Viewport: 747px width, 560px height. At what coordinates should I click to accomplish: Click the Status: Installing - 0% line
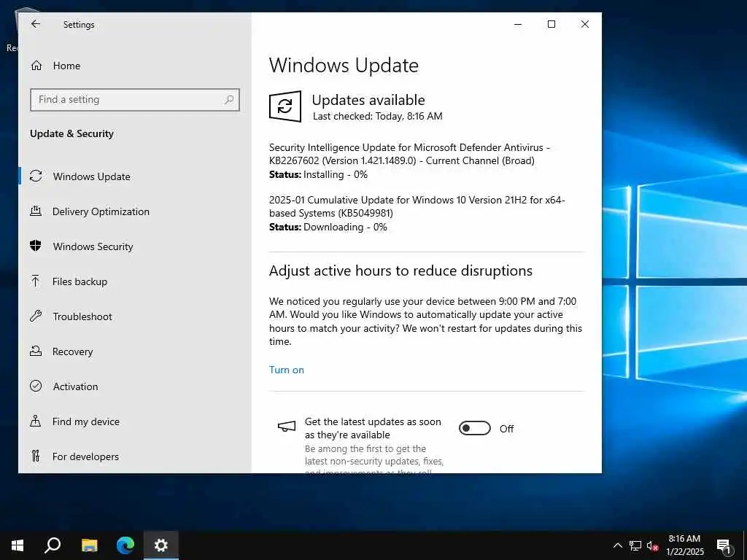click(x=318, y=174)
